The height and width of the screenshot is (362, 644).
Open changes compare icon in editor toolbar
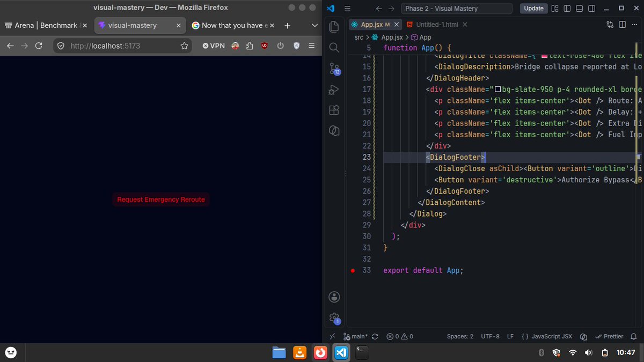(x=610, y=24)
